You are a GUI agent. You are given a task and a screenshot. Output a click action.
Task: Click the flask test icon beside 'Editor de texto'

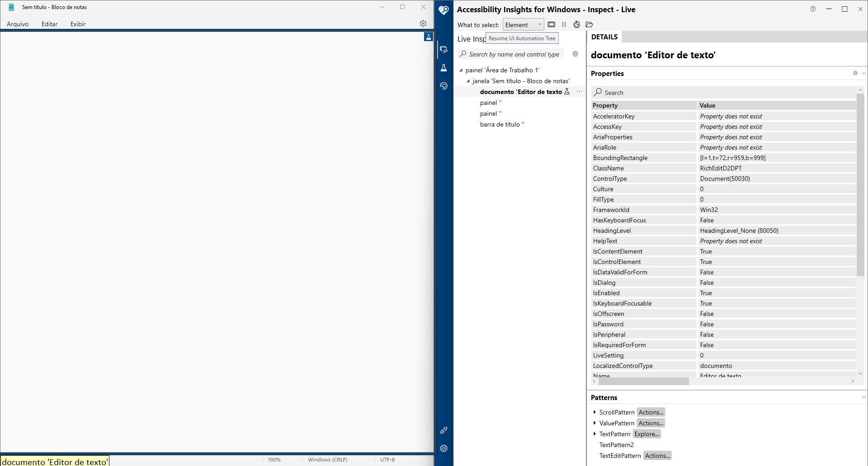[x=567, y=92]
